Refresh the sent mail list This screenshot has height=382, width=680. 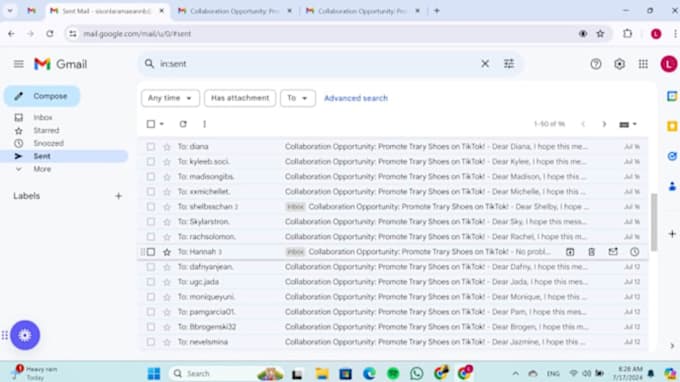183,124
